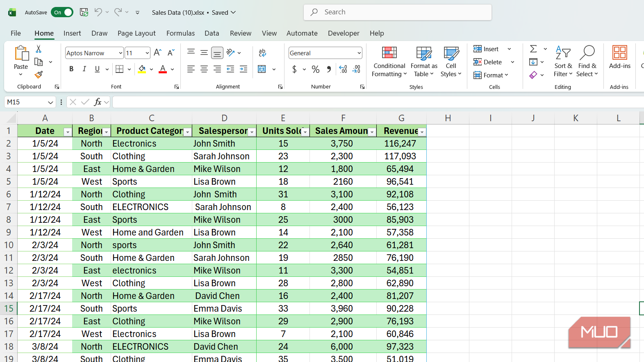
Task: Click the Accounting Number Format dollar icon
Action: (x=294, y=69)
